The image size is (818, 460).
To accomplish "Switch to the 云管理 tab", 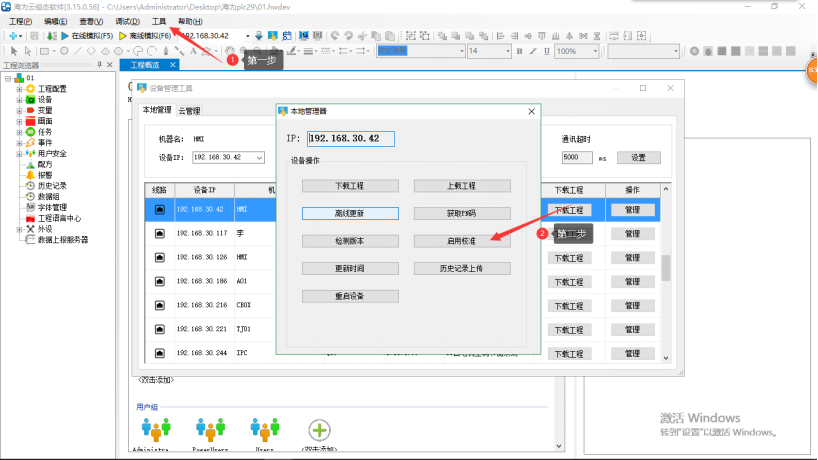I will tap(189, 111).
